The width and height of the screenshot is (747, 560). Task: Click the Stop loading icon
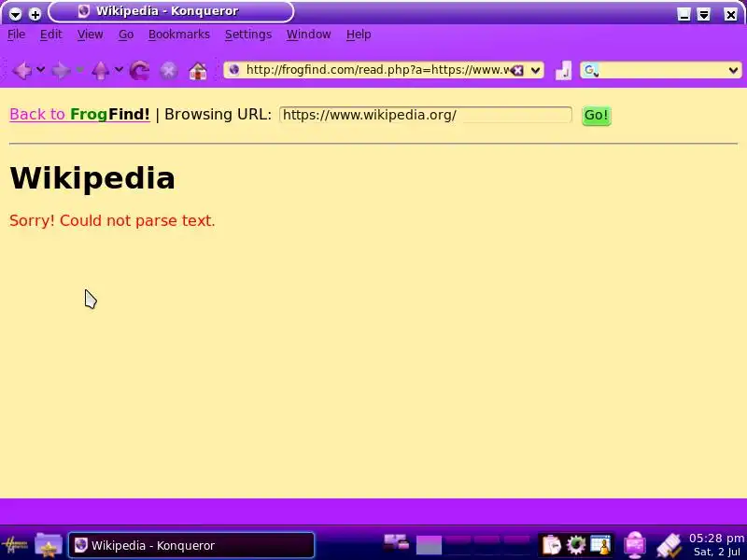pos(169,71)
